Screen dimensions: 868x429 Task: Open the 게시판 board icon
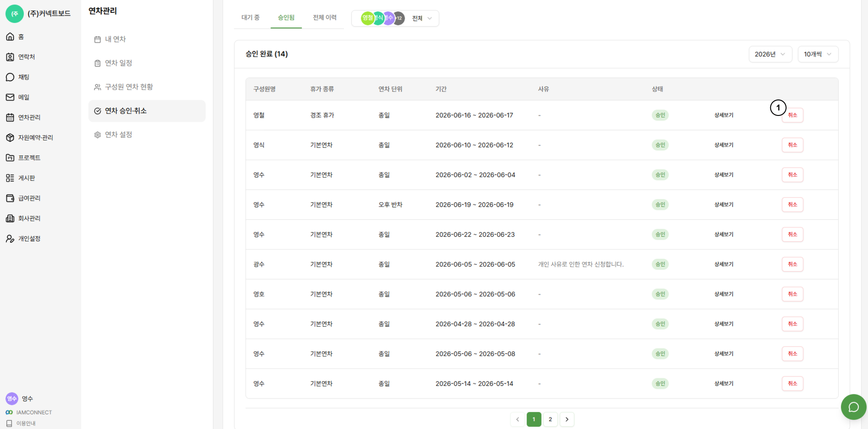(x=10, y=178)
